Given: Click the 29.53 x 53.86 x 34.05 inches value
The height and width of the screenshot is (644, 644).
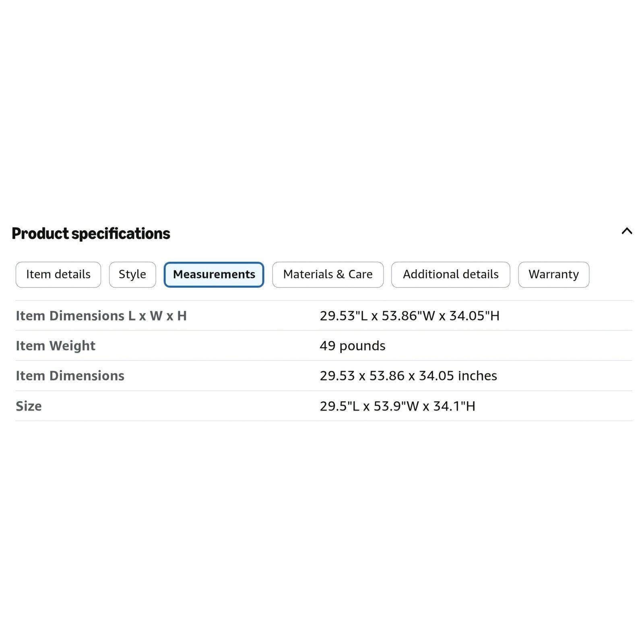Looking at the screenshot, I should click(409, 376).
